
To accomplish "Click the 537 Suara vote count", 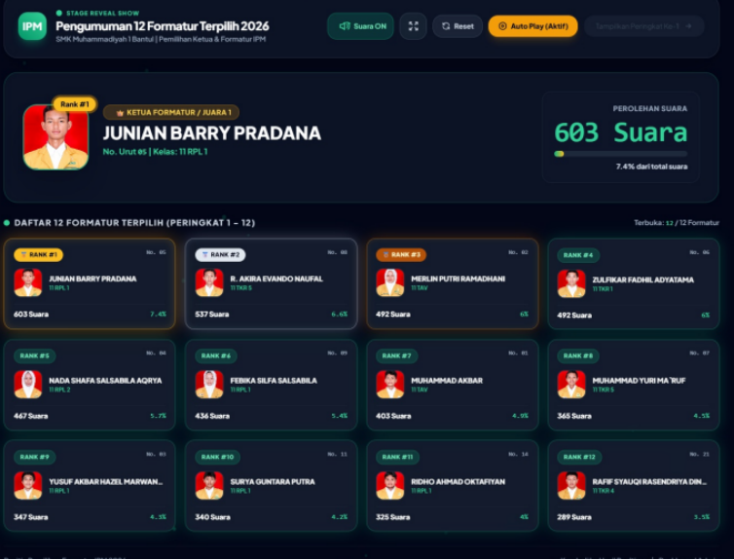I will (x=212, y=315).
